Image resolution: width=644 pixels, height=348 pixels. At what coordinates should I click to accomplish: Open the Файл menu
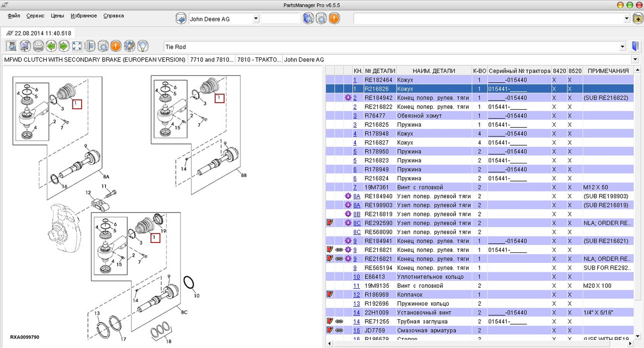point(14,16)
